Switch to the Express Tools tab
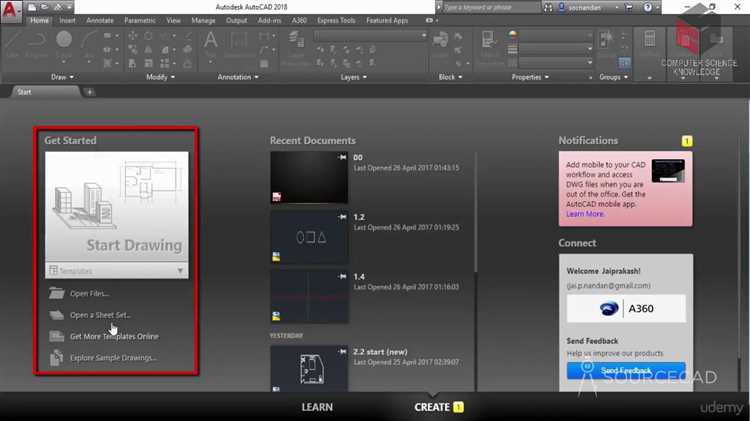Viewport: 750px width, 421px height. [336, 21]
